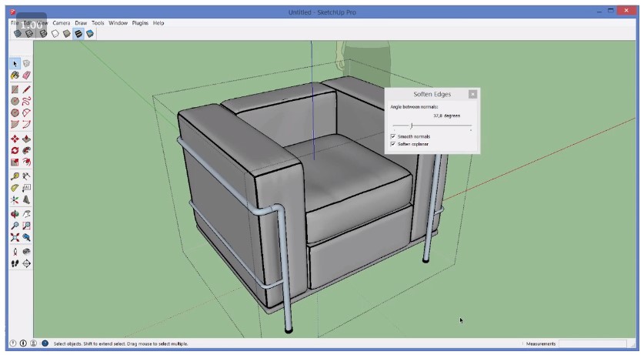Select the Circle tool
This screenshot has width=644, height=355.
point(15,101)
